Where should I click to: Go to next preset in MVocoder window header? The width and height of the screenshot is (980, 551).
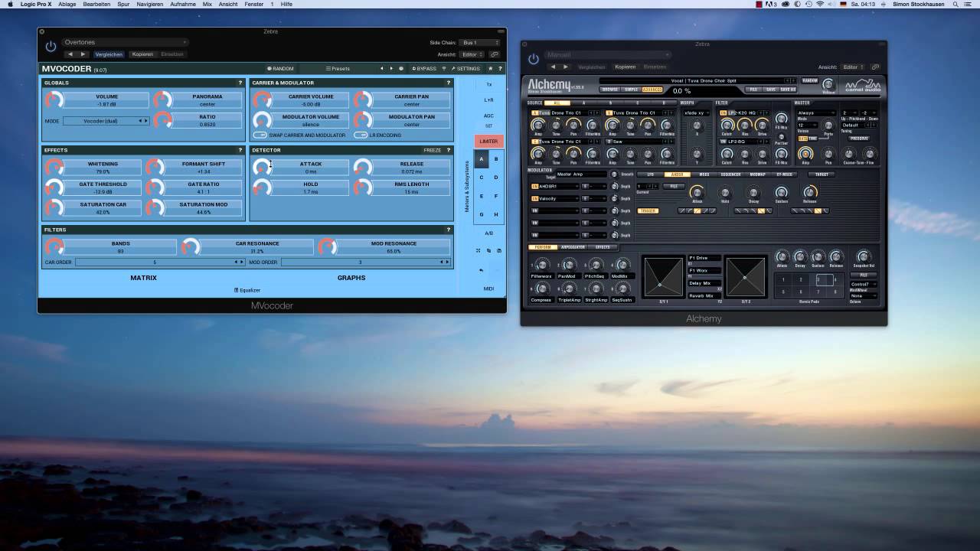(x=83, y=54)
